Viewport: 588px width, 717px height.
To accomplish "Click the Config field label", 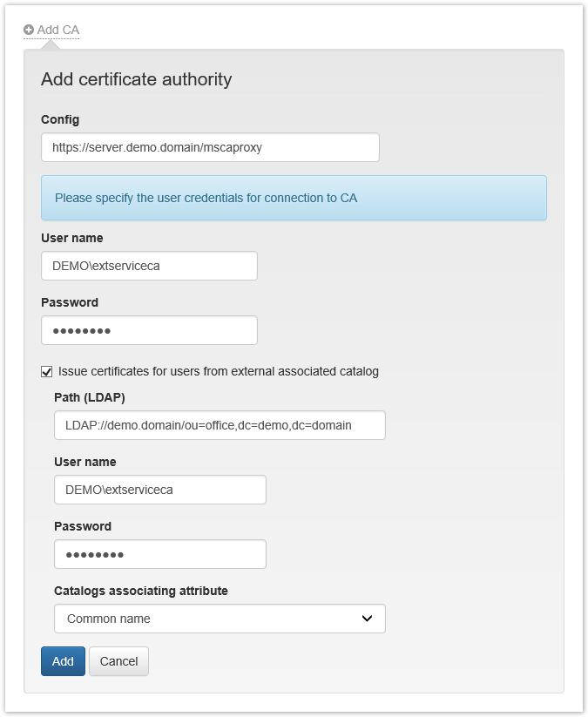I will tap(60, 119).
